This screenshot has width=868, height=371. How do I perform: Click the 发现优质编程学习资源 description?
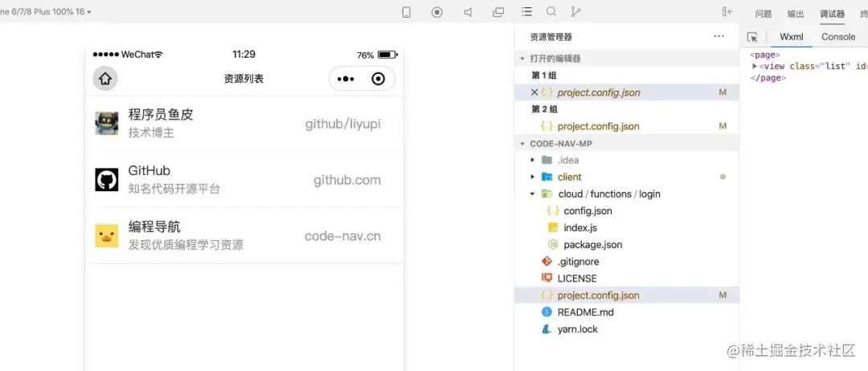pyautogui.click(x=186, y=245)
